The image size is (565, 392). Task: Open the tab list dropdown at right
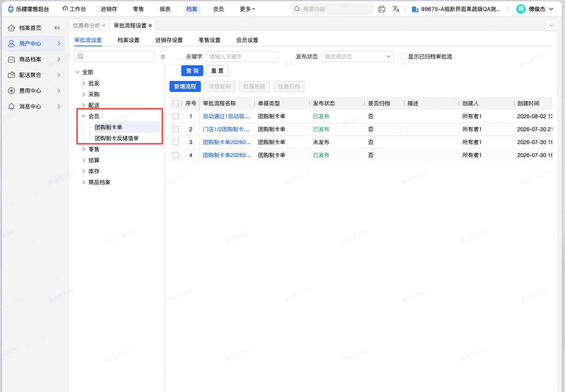(552, 26)
